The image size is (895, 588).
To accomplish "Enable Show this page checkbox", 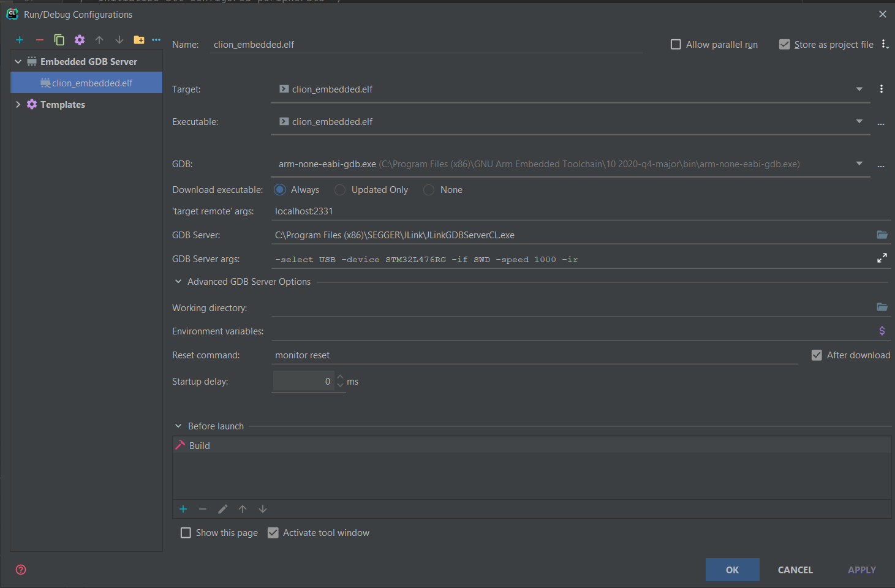I will pyautogui.click(x=186, y=533).
